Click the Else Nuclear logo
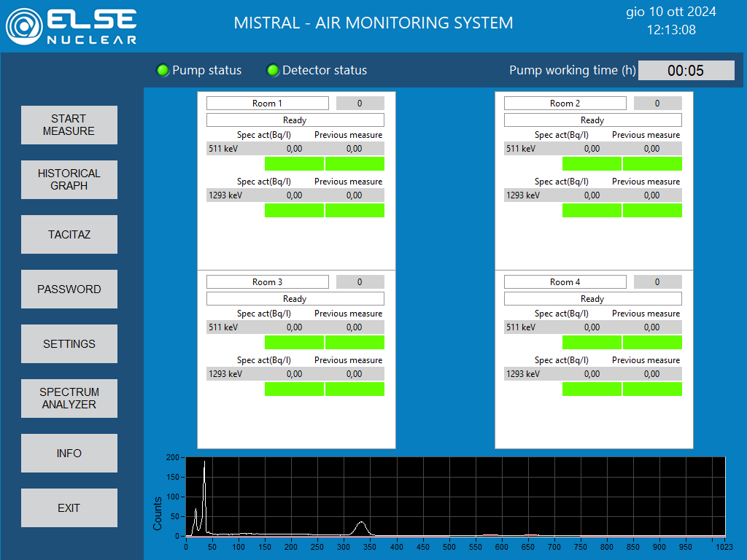The image size is (747, 560). pos(71,26)
